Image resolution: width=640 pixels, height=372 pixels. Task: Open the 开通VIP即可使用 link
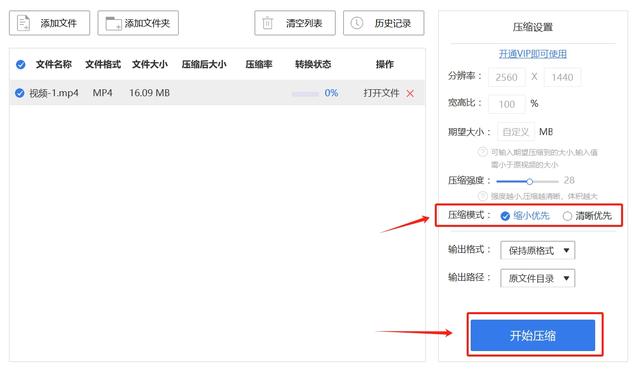coord(533,54)
